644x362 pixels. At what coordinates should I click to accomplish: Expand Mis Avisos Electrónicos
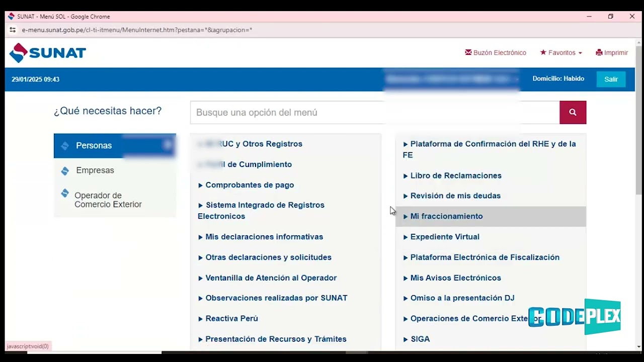coord(452,278)
